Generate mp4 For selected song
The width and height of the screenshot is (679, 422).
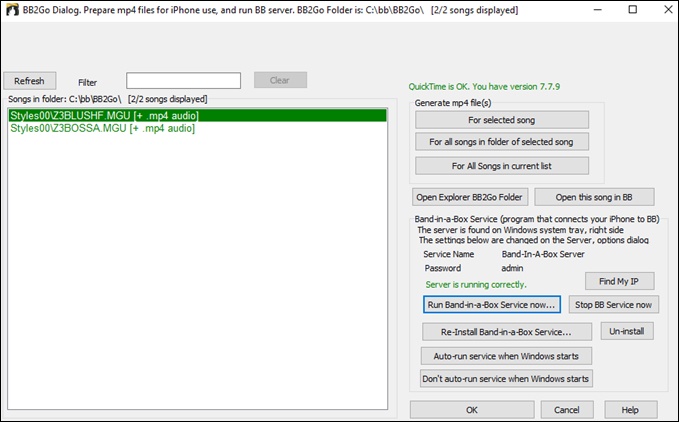pyautogui.click(x=502, y=120)
